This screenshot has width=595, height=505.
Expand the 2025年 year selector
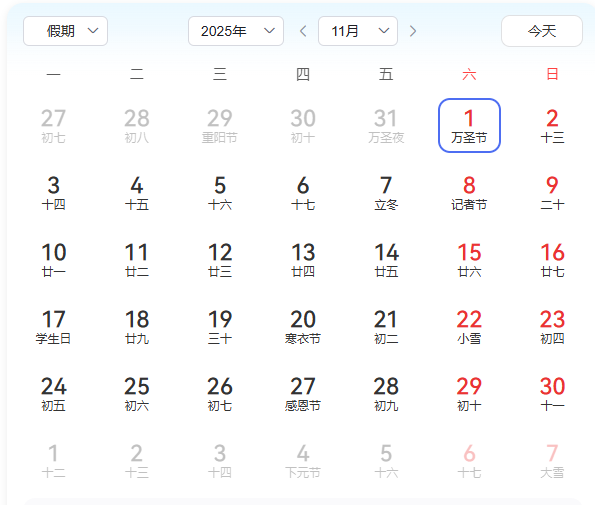(236, 31)
